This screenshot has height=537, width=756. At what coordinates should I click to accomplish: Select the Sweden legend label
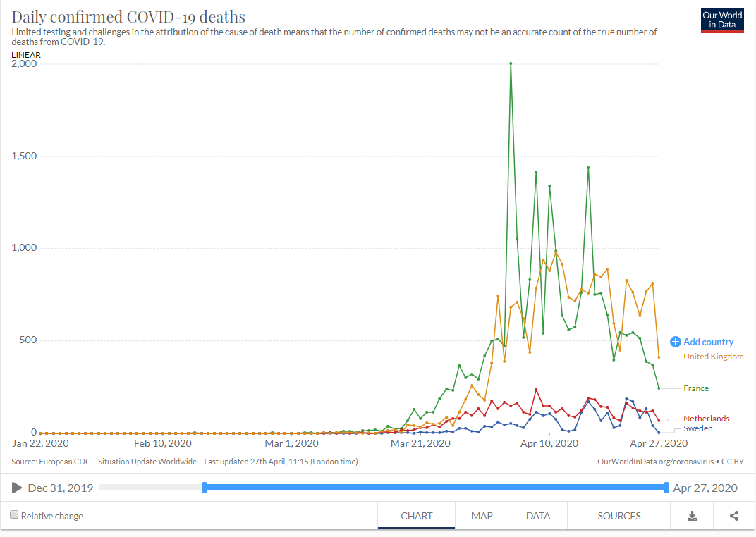(x=697, y=428)
